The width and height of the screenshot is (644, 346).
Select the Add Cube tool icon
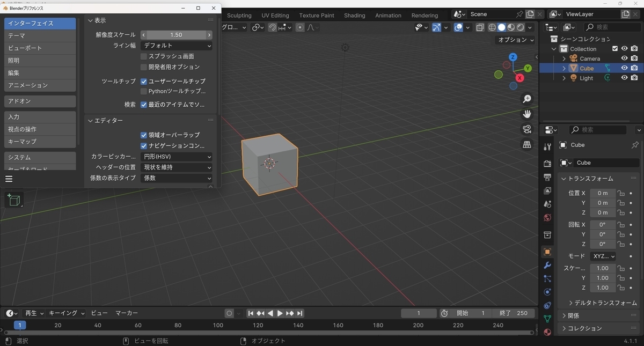tap(14, 200)
